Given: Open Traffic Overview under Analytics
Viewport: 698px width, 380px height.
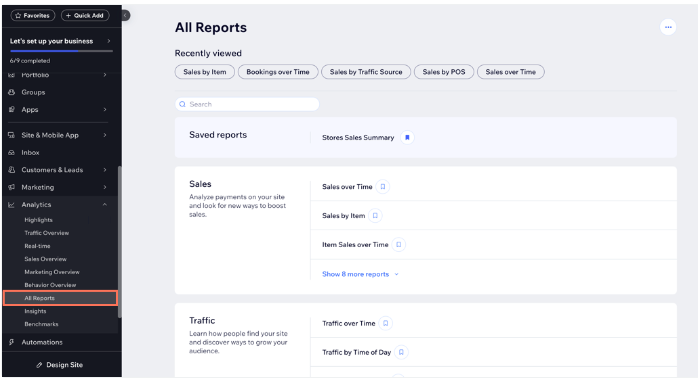Looking at the screenshot, I should pos(47,233).
